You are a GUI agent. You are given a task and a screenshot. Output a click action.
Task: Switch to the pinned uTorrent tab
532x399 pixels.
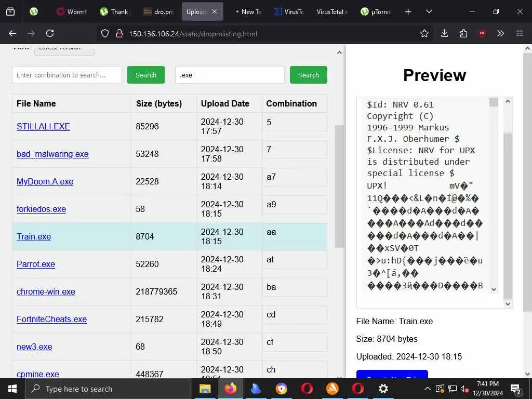(x=34, y=12)
